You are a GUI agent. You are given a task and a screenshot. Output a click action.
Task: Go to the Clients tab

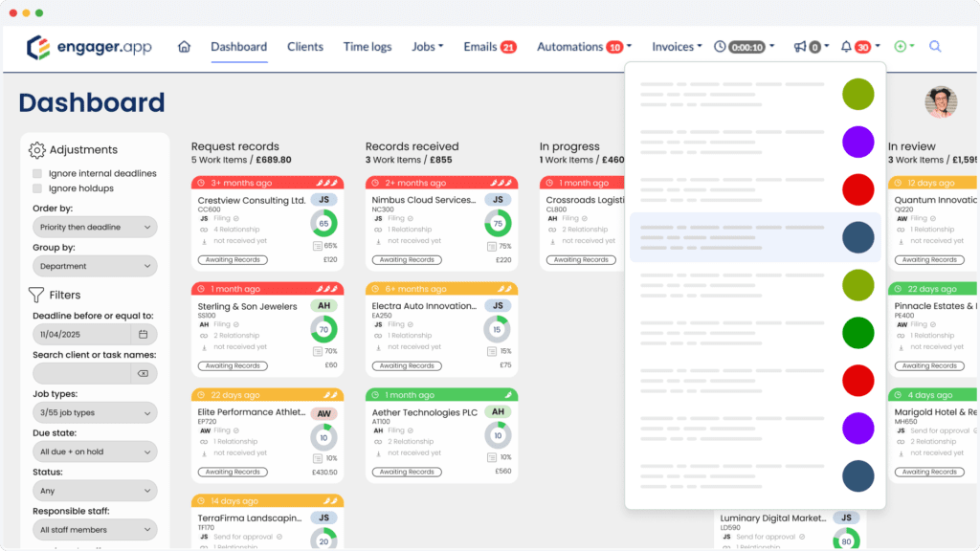click(305, 47)
